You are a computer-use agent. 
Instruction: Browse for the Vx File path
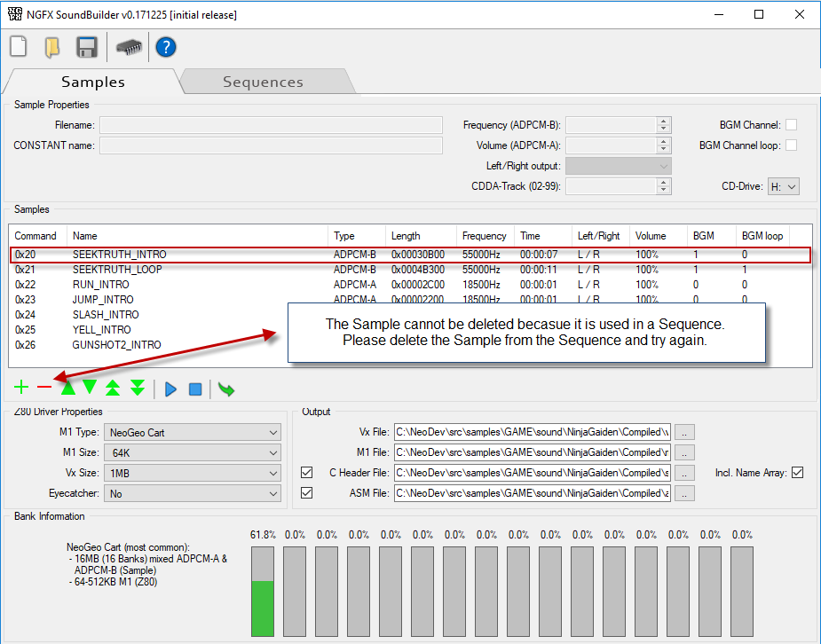[683, 432]
